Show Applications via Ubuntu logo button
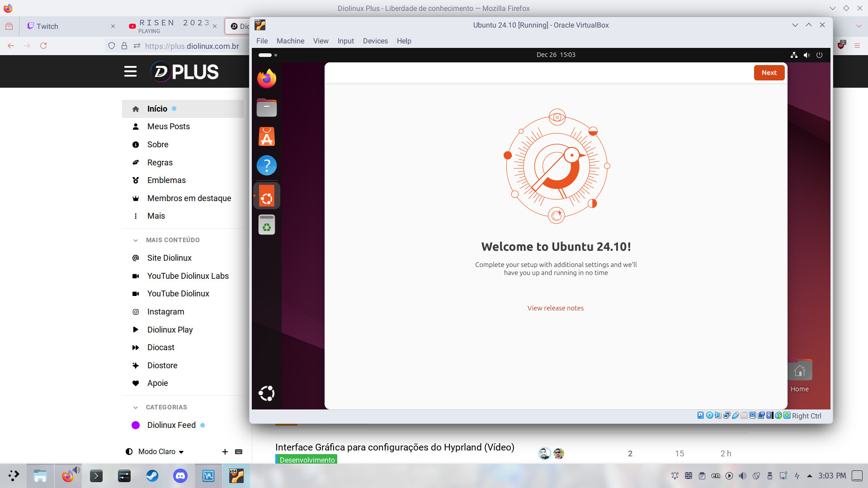 click(x=267, y=393)
